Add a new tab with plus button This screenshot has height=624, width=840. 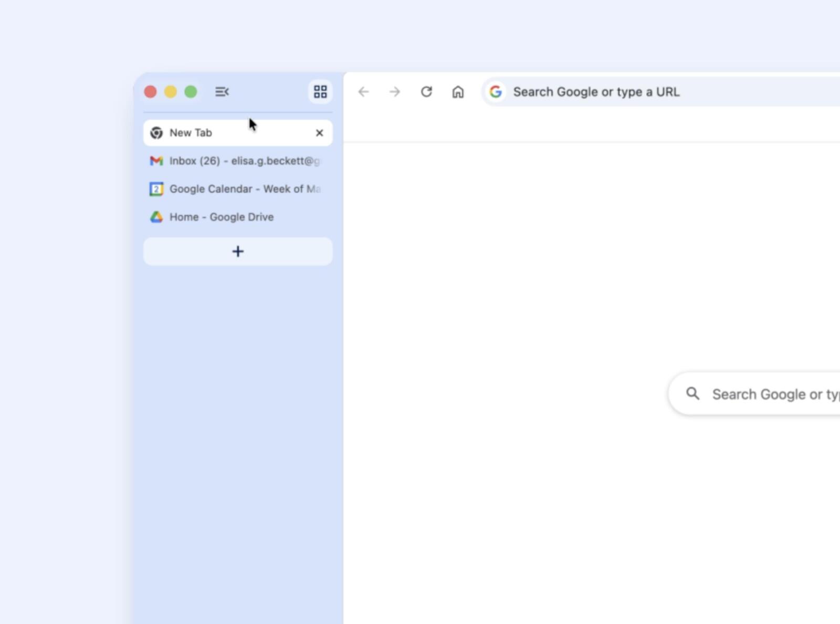tap(237, 251)
